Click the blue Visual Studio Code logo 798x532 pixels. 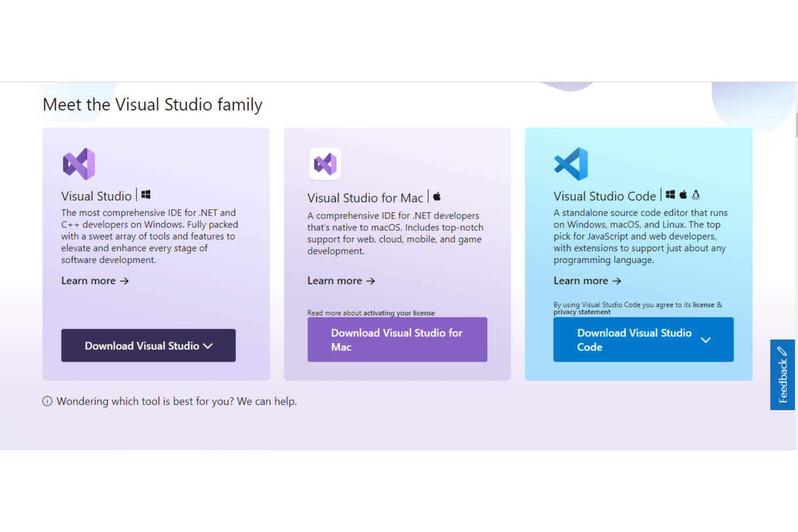[x=570, y=162]
